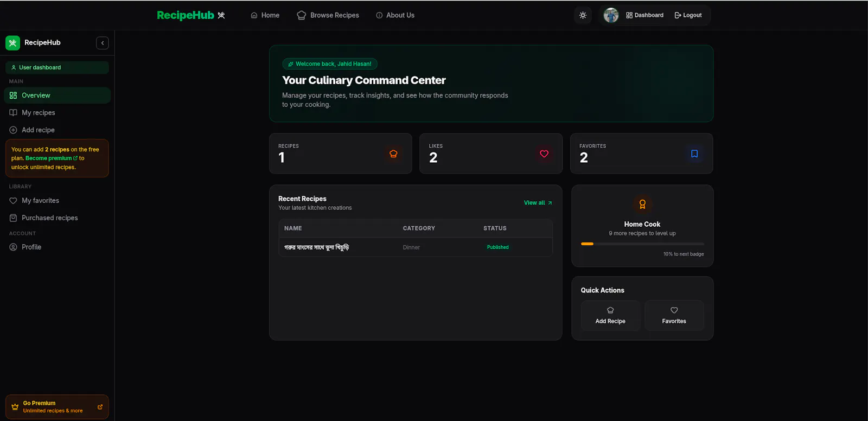This screenshot has width=868, height=421.
Task: Open Purchased recipes in the sidebar
Action: tap(58, 218)
